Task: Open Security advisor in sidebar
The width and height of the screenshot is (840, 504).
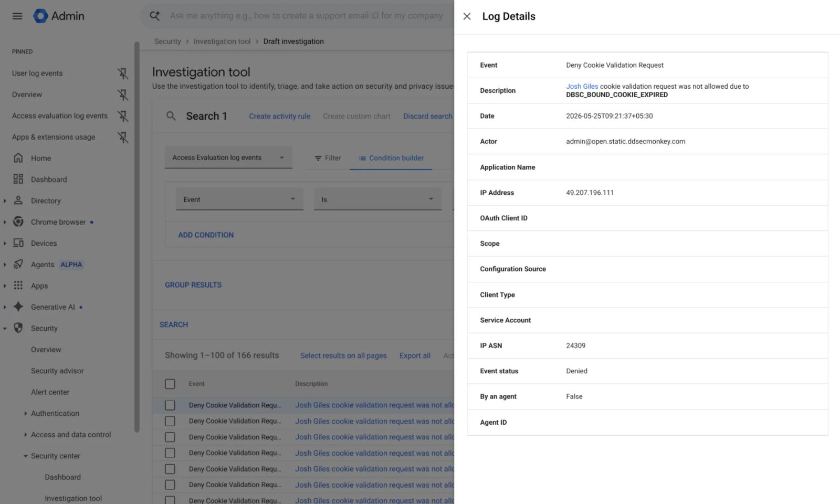Action: [57, 371]
